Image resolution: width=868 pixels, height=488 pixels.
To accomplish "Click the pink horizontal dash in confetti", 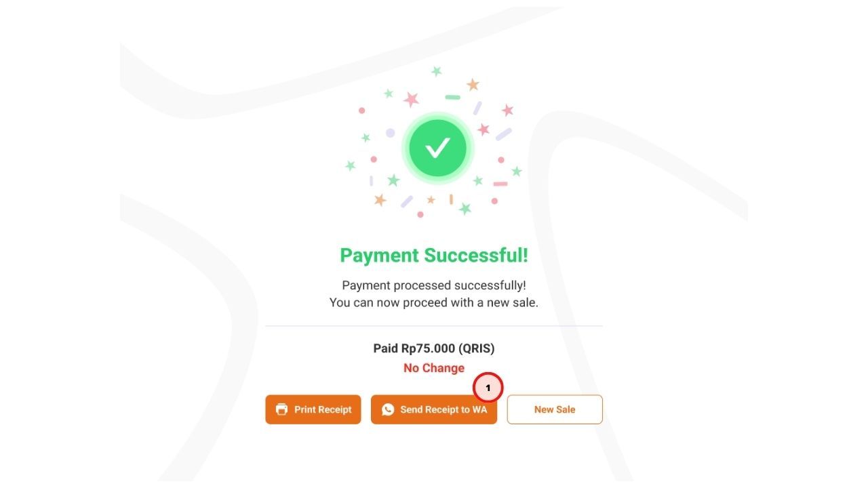I will (x=500, y=184).
